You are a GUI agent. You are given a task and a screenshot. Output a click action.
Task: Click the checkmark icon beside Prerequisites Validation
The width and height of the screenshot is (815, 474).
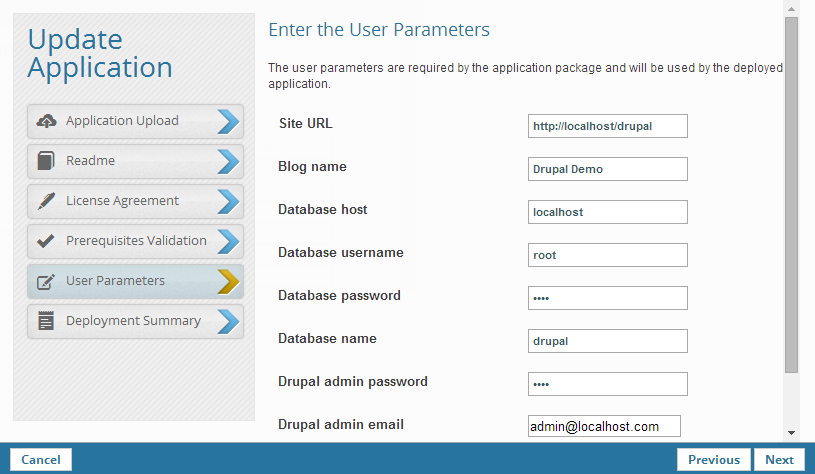point(46,241)
